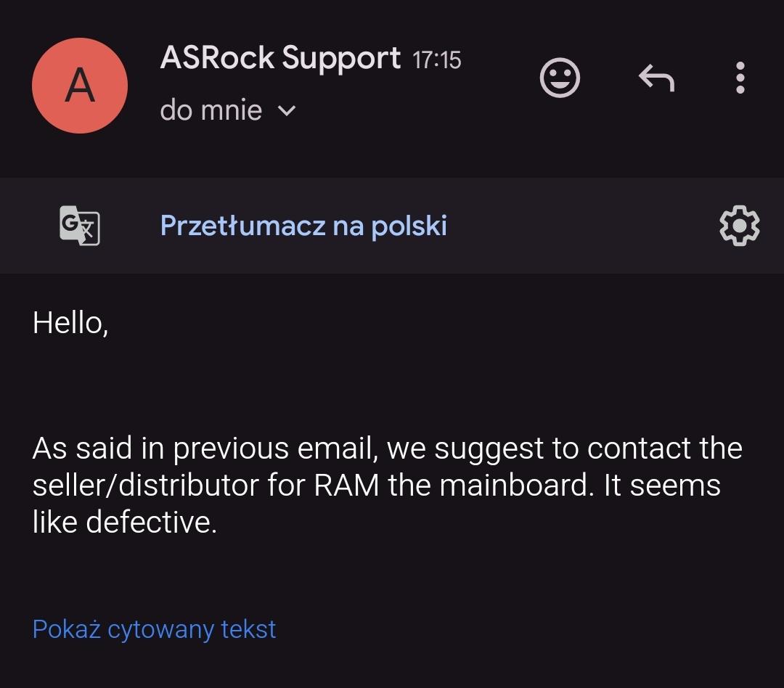Click "Przetłumacz na polski" to translate
Image resolution: width=784 pixels, height=688 pixels.
click(x=303, y=226)
